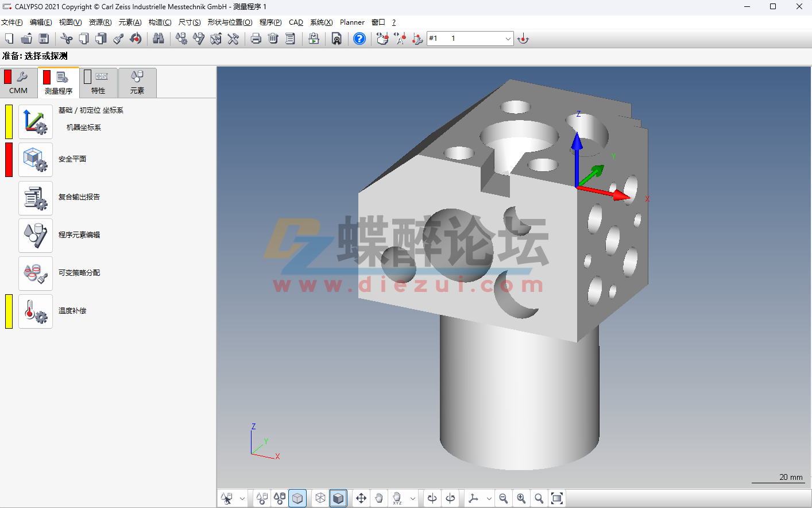Image resolution: width=812 pixels, height=508 pixels.
Task: Activate the search binoculars tool
Action: click(158, 39)
